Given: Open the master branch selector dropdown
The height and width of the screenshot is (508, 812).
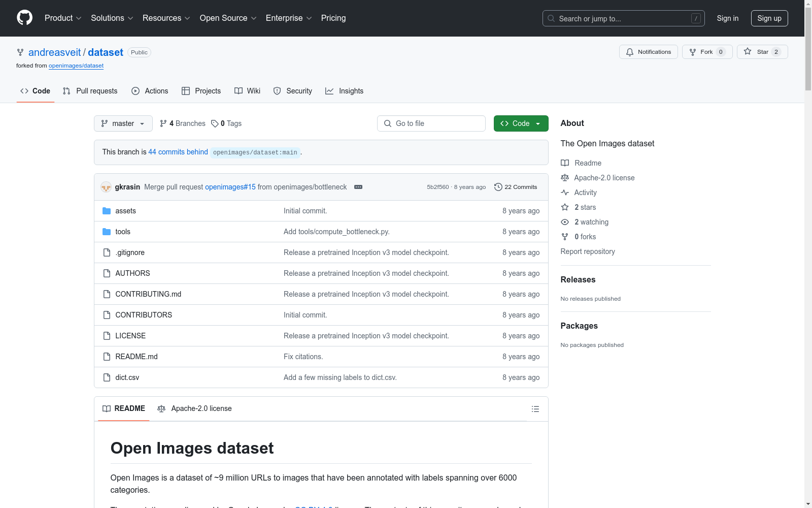Looking at the screenshot, I should tap(123, 123).
